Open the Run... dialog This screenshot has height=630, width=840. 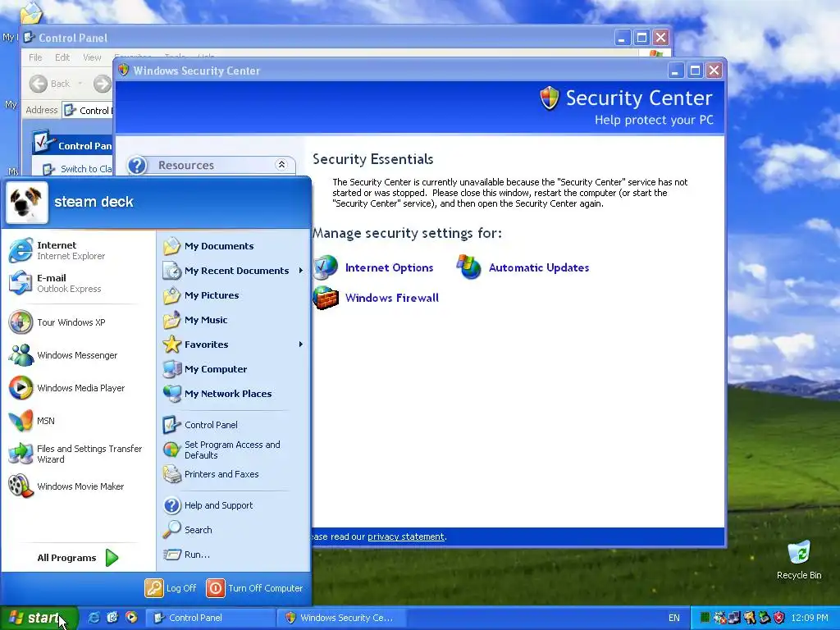(x=234, y=555)
